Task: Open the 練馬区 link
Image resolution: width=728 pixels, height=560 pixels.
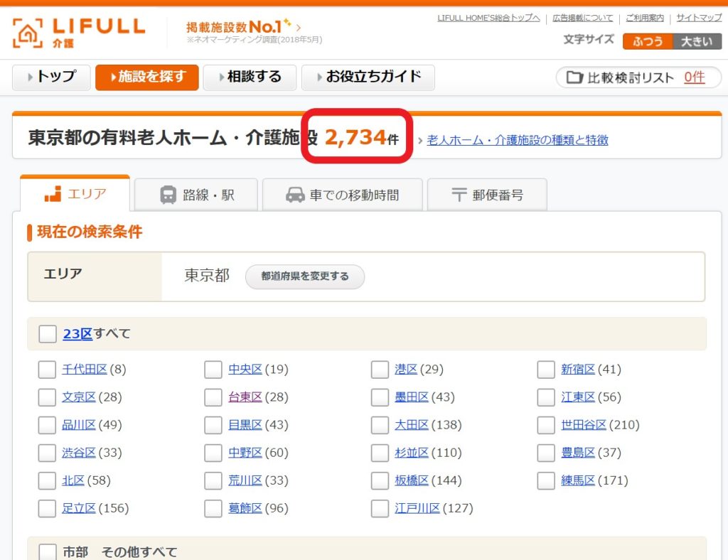Action: click(x=578, y=480)
